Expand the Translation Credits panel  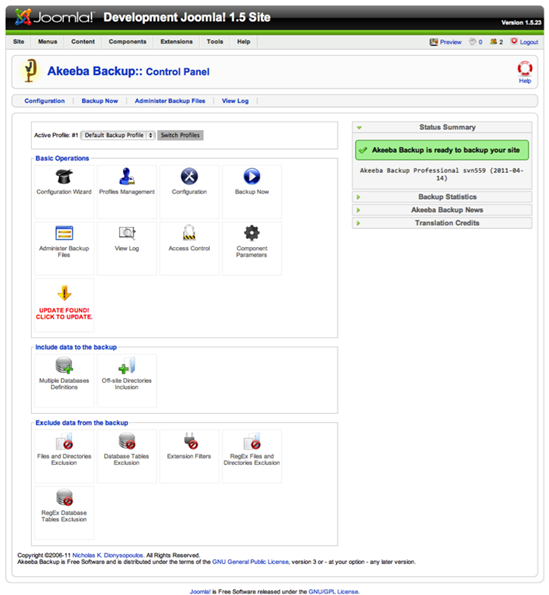(442, 223)
